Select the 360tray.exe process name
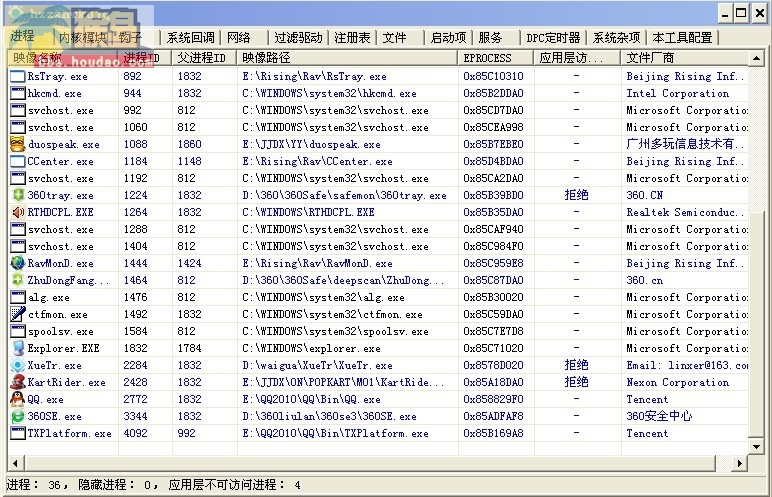Viewport: 772px width, 497px height. (61, 195)
